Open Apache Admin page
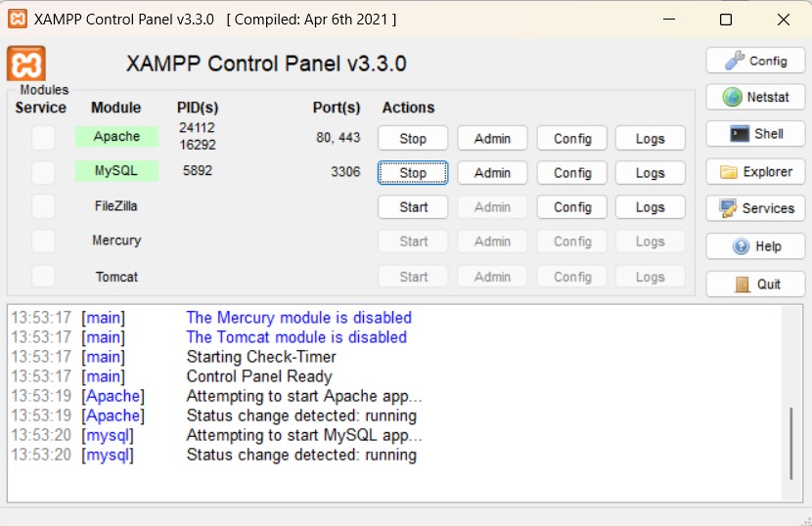Screen dimensions: 812x526 coord(492,138)
